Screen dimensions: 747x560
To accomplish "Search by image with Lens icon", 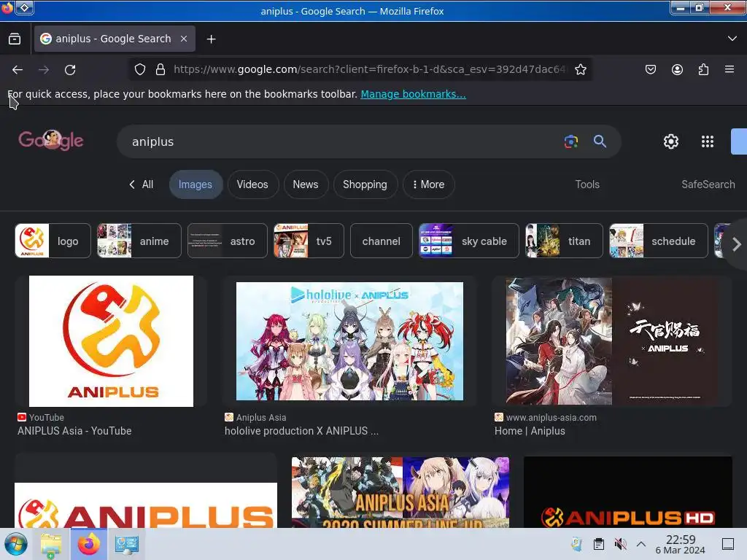I will click(570, 141).
